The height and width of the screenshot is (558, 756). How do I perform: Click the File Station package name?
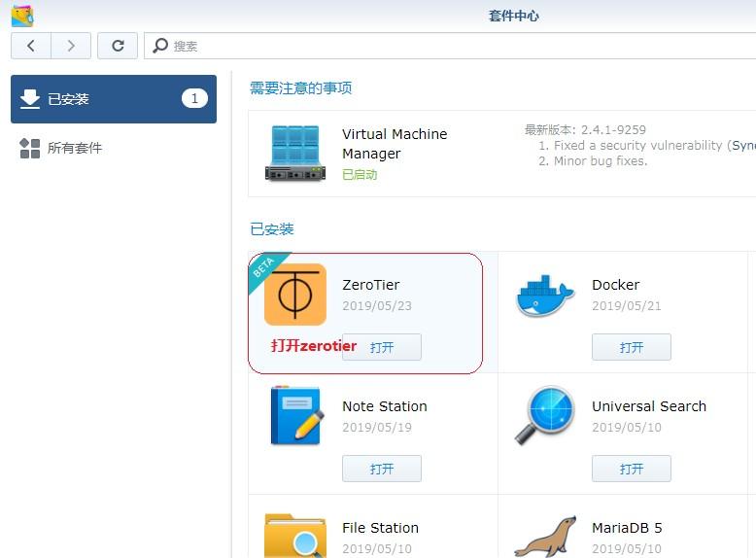point(380,528)
